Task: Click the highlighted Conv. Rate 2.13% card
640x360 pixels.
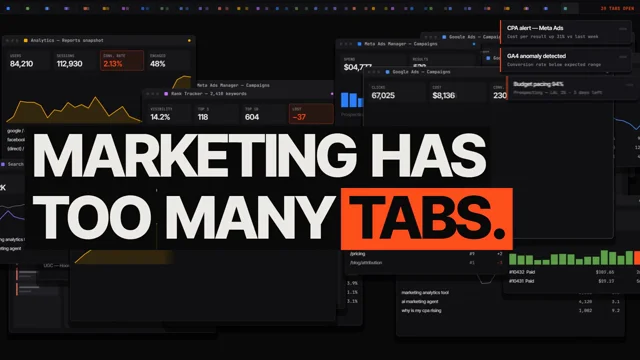Action: click(122, 60)
